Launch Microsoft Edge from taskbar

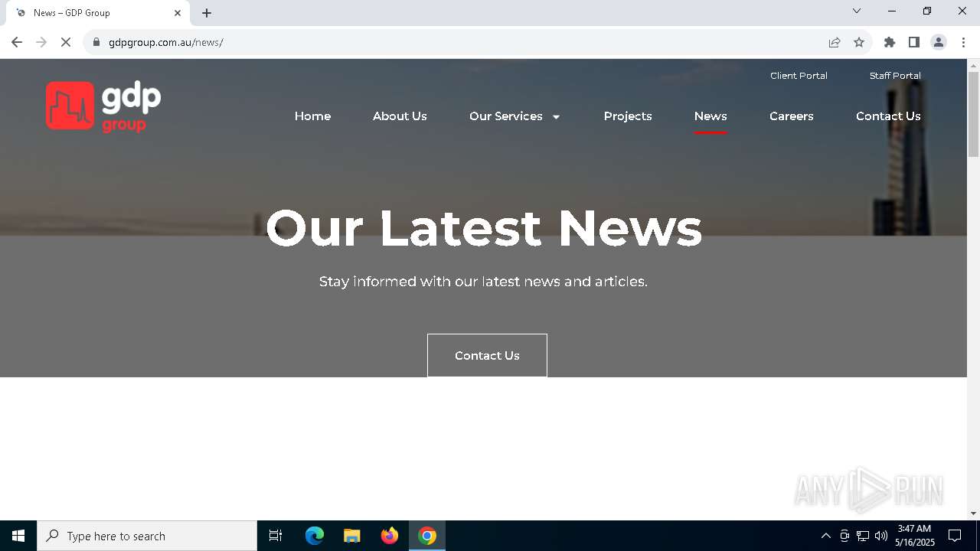[315, 536]
